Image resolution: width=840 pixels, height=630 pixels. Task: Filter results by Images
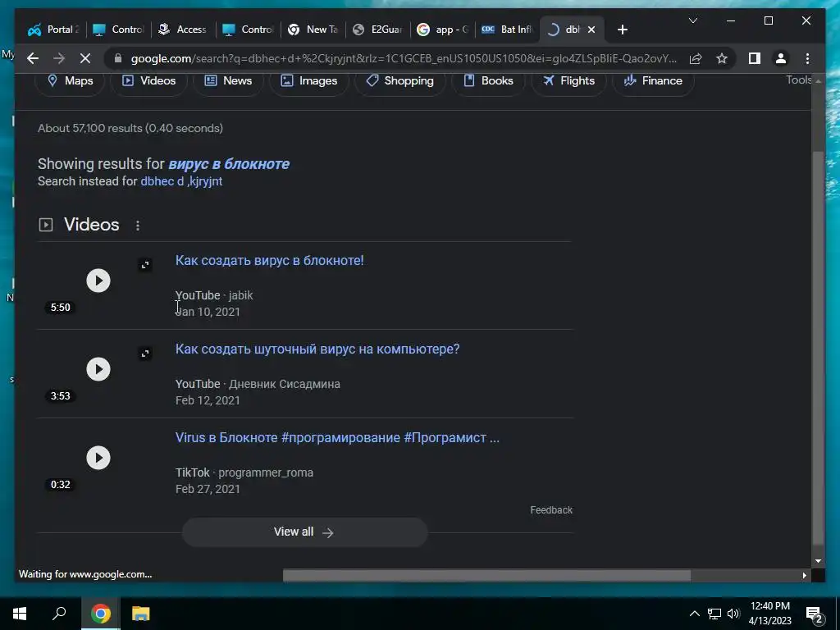point(309,81)
